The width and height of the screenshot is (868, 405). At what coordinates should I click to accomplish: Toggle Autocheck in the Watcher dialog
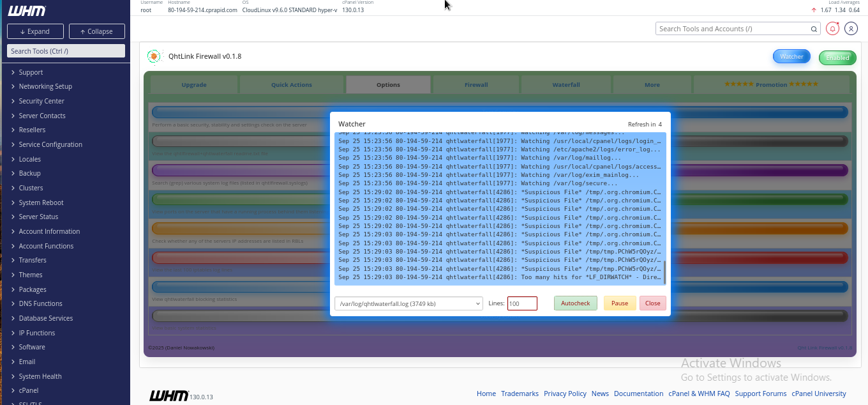pyautogui.click(x=575, y=303)
